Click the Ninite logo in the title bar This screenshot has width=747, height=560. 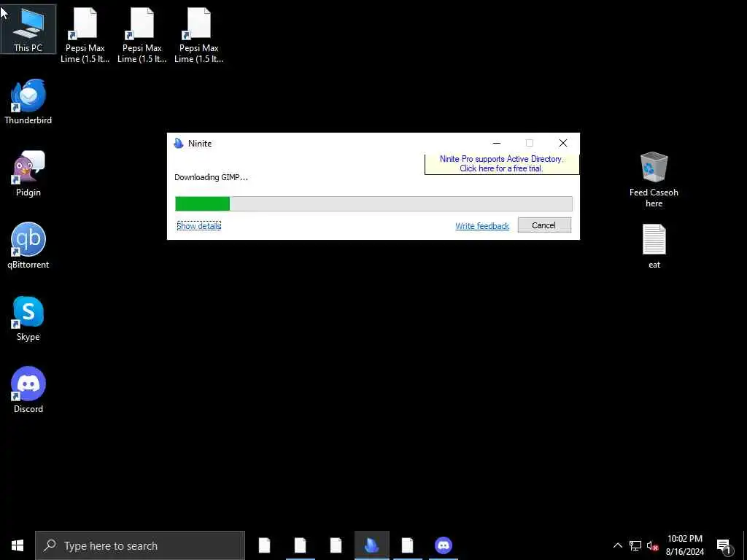pyautogui.click(x=179, y=144)
